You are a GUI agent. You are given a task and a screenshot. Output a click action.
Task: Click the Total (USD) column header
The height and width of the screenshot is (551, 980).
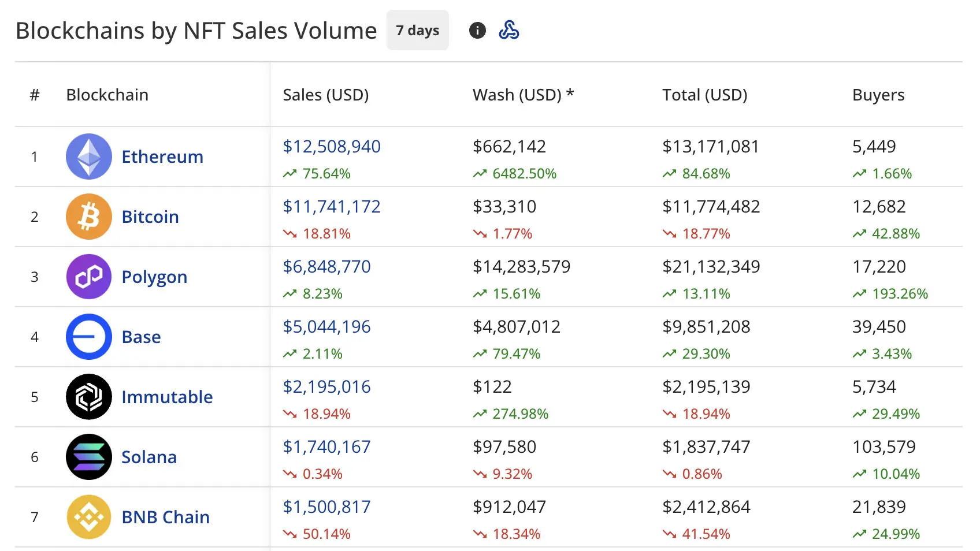[705, 95]
